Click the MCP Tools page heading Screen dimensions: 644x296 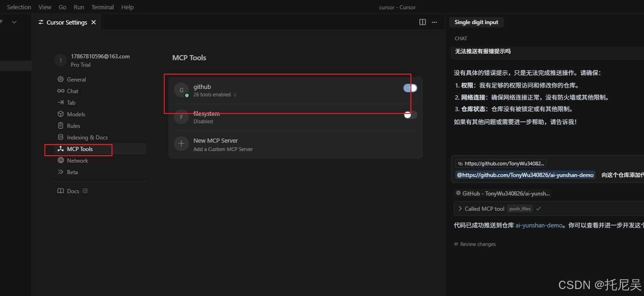[189, 58]
